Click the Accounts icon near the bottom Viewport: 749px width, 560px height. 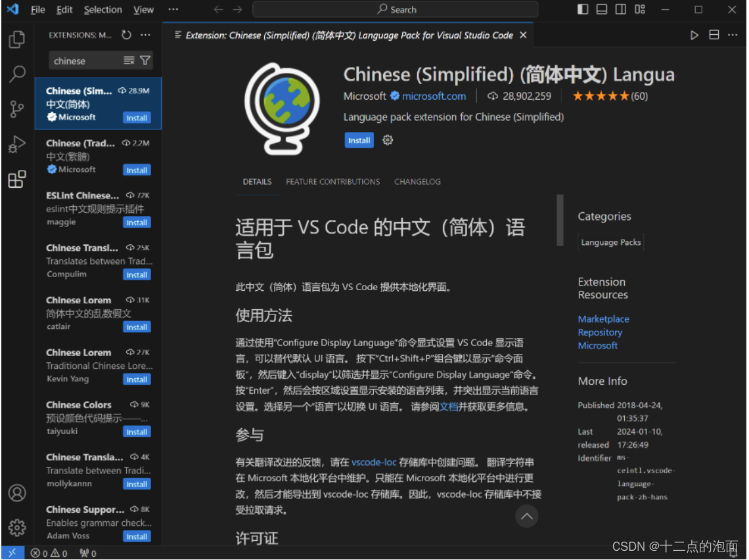tap(17, 494)
